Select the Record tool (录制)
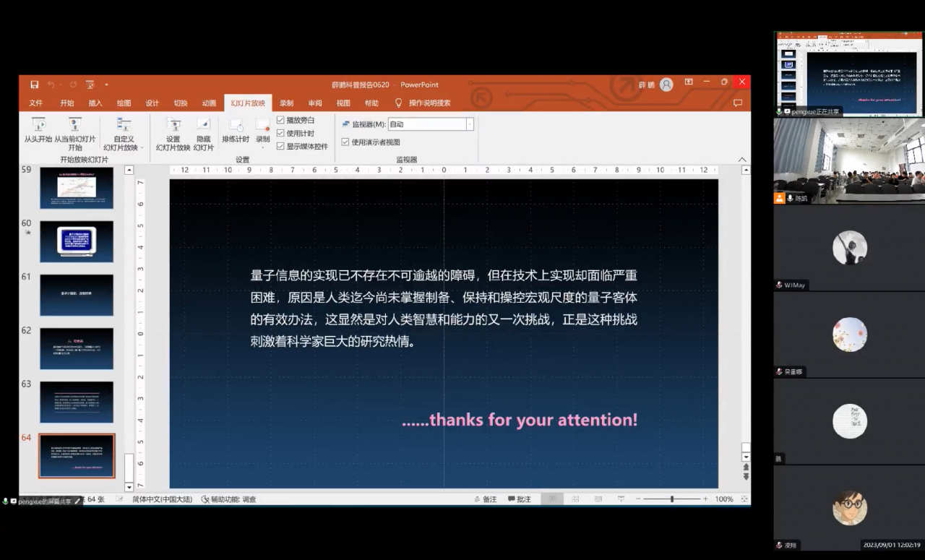The image size is (925, 560). pyautogui.click(x=262, y=131)
